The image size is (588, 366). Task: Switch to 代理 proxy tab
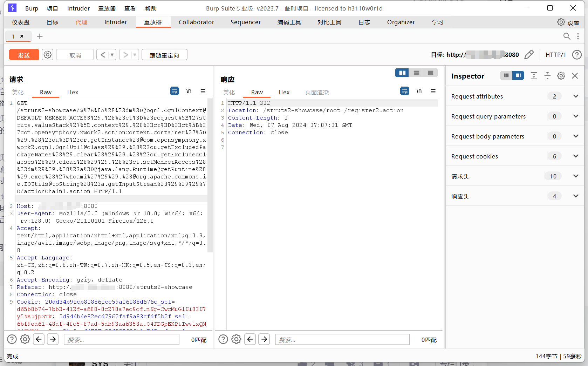tap(81, 22)
